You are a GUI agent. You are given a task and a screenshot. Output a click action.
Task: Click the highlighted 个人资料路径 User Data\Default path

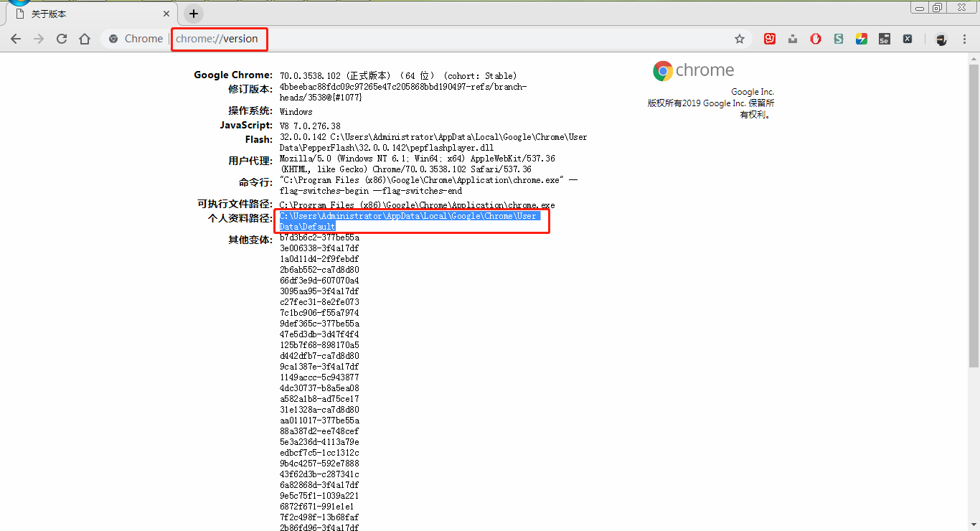pos(409,221)
